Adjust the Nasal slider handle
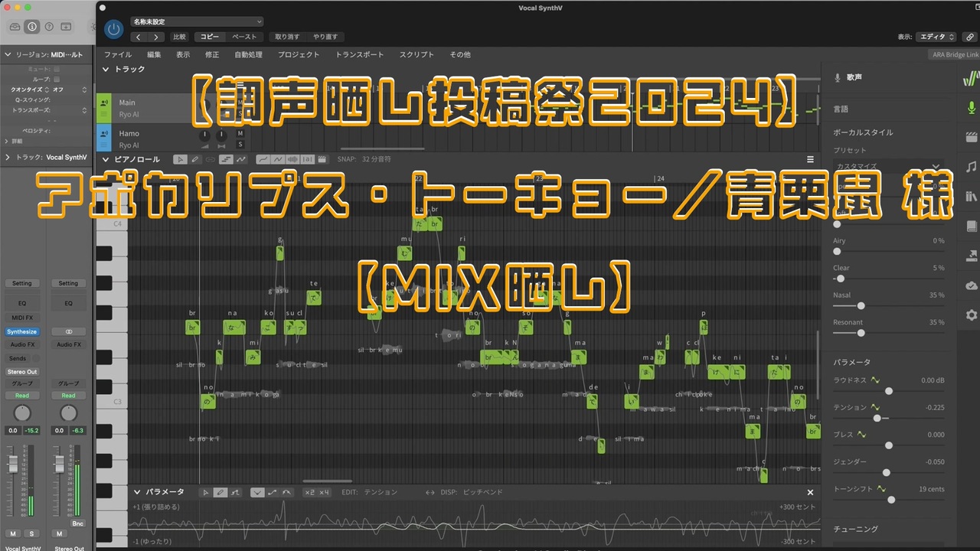This screenshot has height=551, width=980. pyautogui.click(x=861, y=305)
